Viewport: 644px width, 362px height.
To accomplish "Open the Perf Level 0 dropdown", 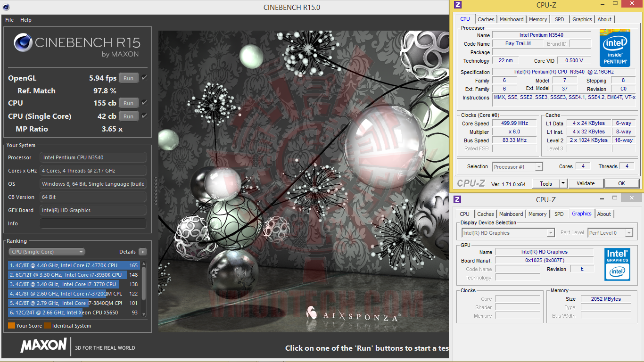I will (610, 233).
